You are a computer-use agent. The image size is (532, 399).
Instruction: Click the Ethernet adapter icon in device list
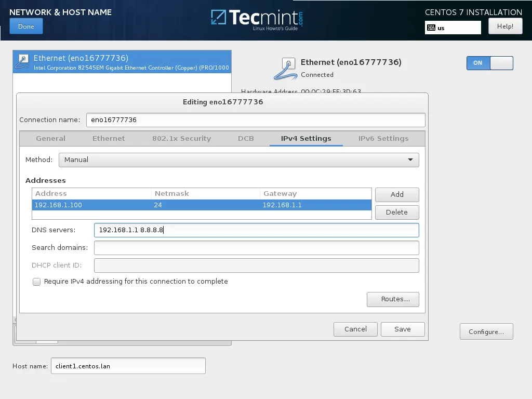[x=22, y=61]
